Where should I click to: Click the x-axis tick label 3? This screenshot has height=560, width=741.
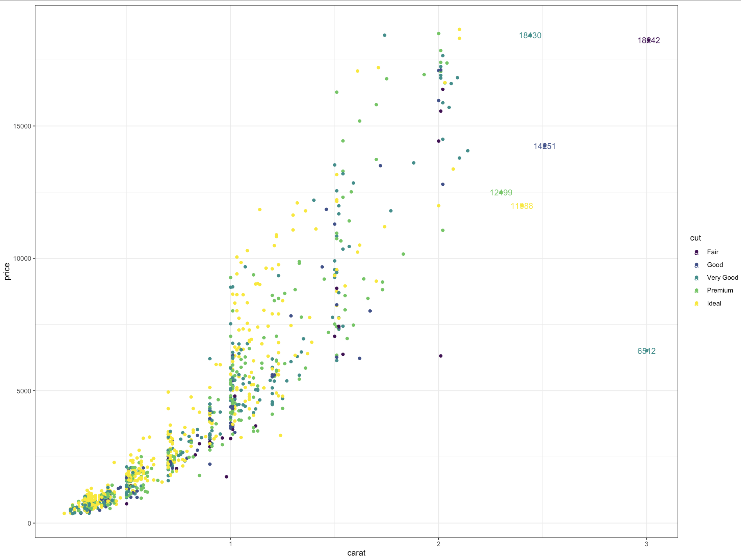[x=647, y=544]
